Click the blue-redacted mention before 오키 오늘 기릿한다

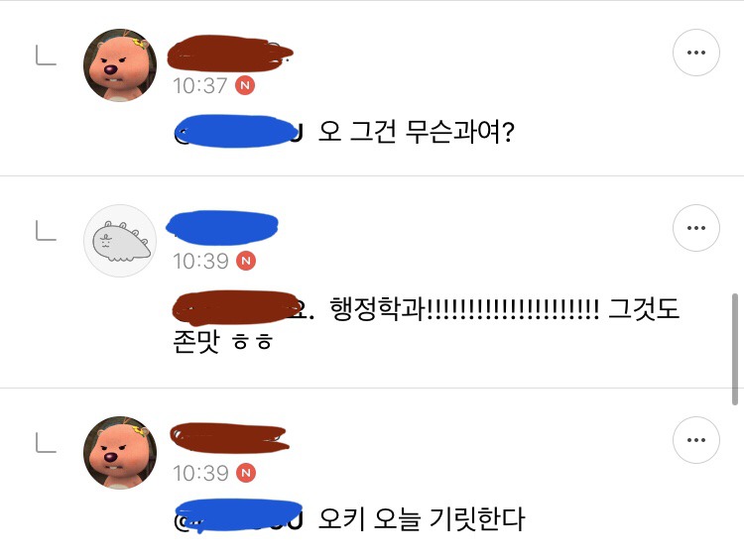239,516
